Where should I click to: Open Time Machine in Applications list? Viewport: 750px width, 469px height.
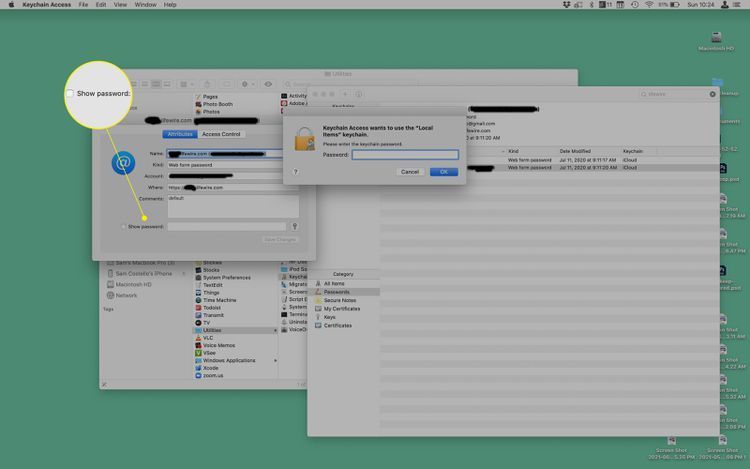[219, 300]
